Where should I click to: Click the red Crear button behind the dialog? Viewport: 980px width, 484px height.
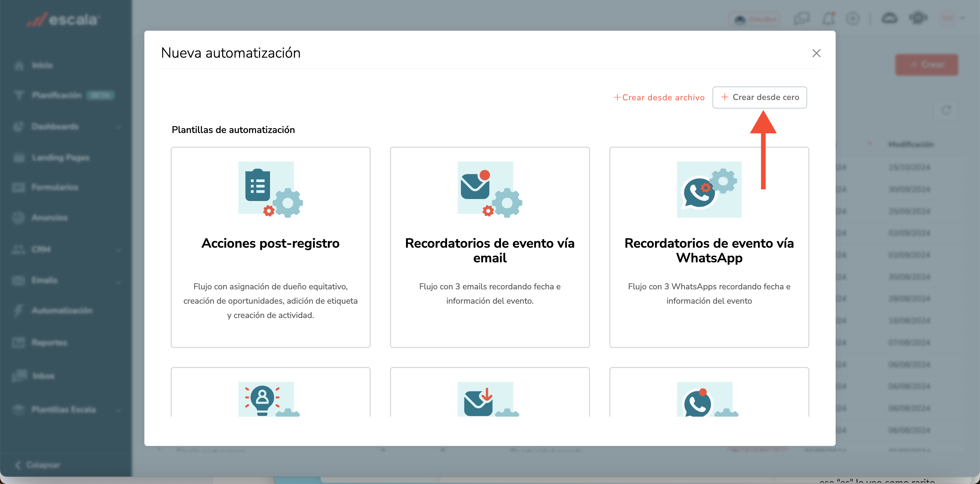point(926,65)
